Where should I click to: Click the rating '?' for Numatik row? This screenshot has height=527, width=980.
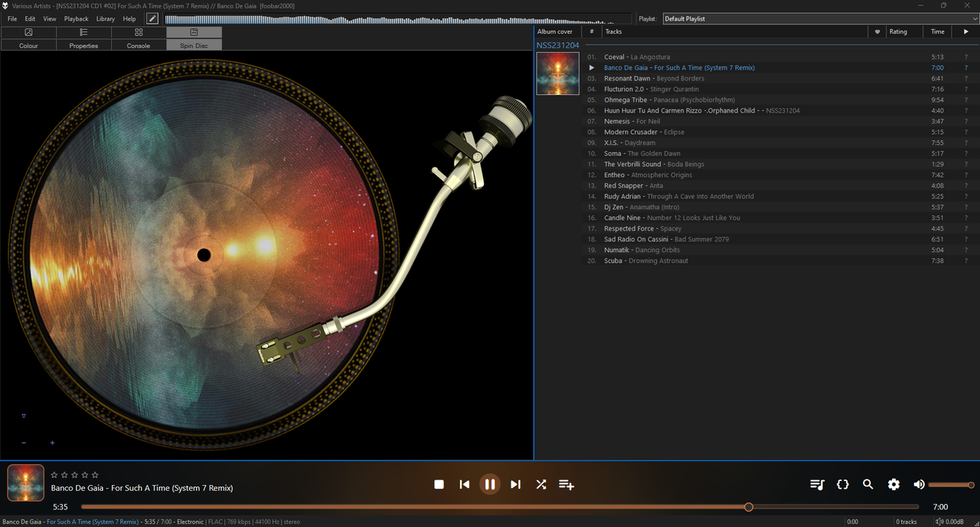966,250
